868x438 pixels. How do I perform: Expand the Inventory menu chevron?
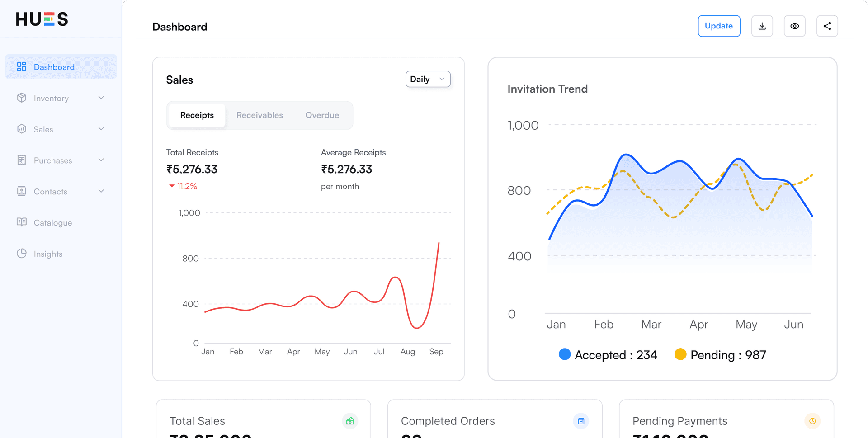101,98
